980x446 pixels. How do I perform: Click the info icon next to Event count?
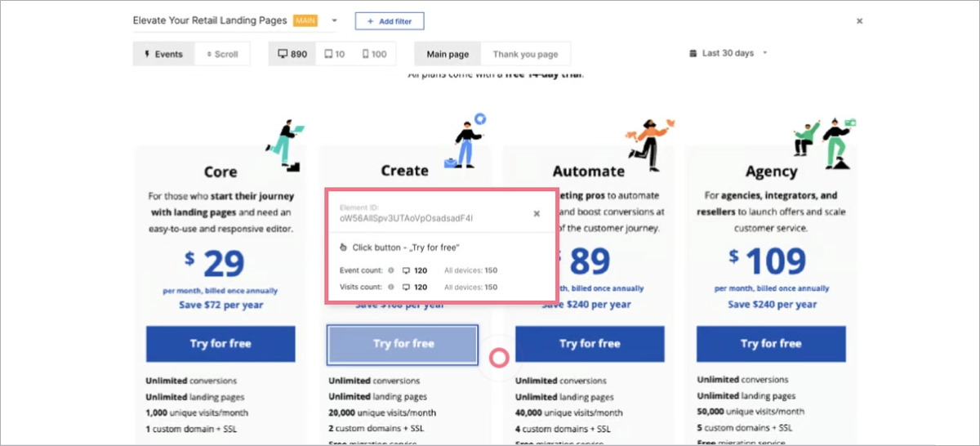tap(391, 270)
